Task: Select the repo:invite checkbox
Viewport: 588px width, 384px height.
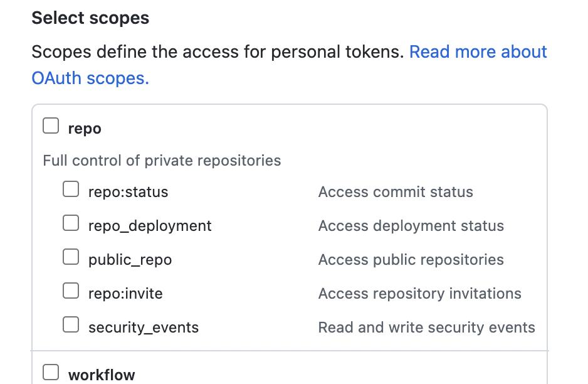Action: click(71, 291)
